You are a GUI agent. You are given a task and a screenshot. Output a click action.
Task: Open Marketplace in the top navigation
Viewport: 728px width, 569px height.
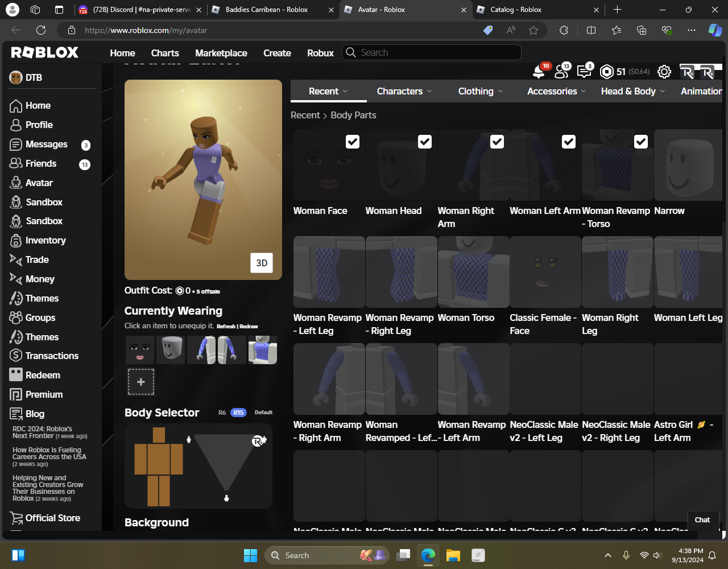pos(221,53)
